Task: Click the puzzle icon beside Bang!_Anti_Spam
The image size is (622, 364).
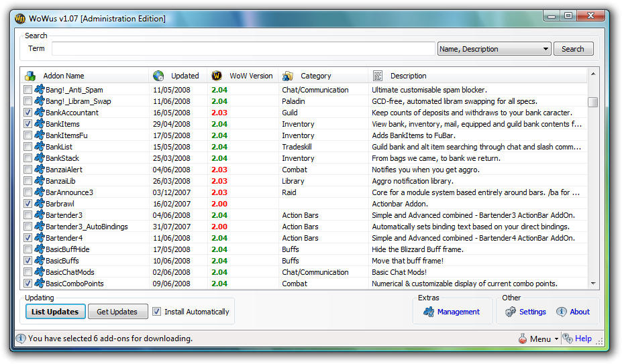Action: (40, 90)
